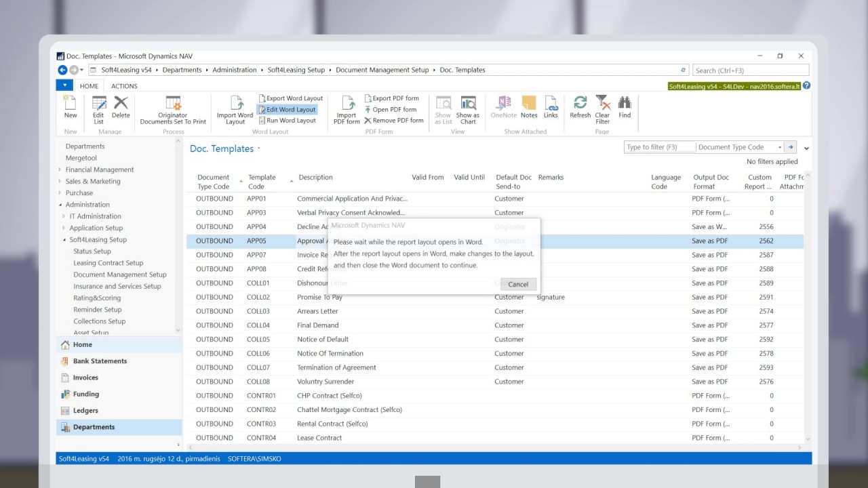The width and height of the screenshot is (868, 488).
Task: Switch view with Show as Chart
Action: (468, 110)
